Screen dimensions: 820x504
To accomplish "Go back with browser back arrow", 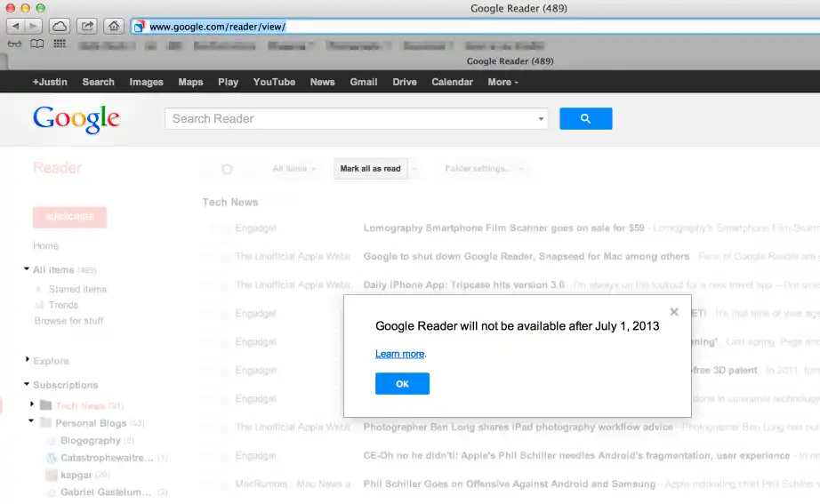I will 15,26.
